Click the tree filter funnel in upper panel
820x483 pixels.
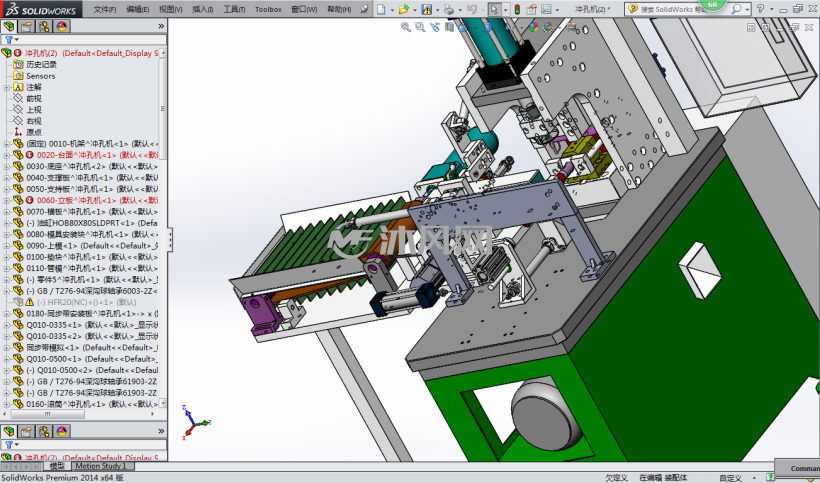9,40
